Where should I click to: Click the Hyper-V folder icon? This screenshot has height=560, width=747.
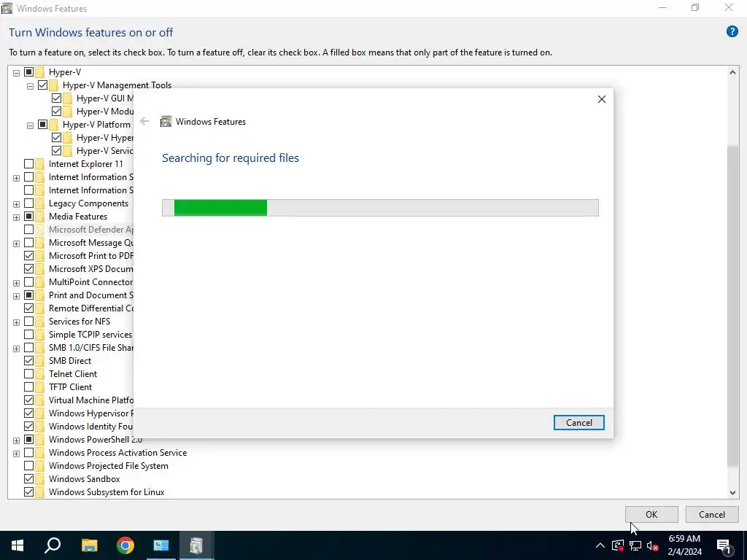tap(40, 72)
